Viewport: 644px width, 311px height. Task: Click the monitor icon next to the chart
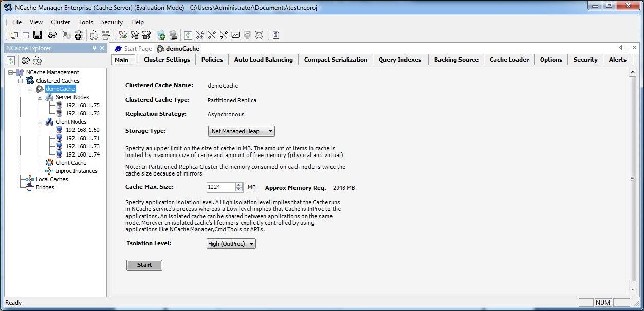tap(247, 35)
